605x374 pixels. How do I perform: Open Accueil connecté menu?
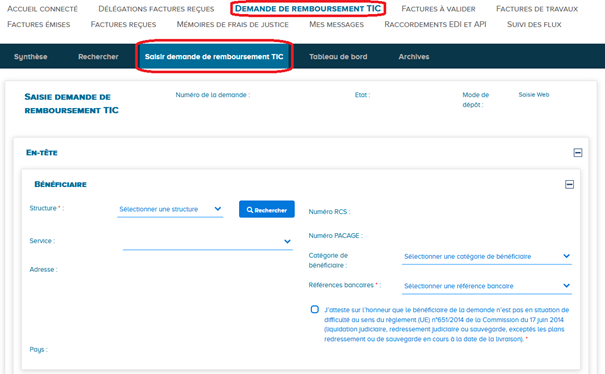(x=42, y=9)
